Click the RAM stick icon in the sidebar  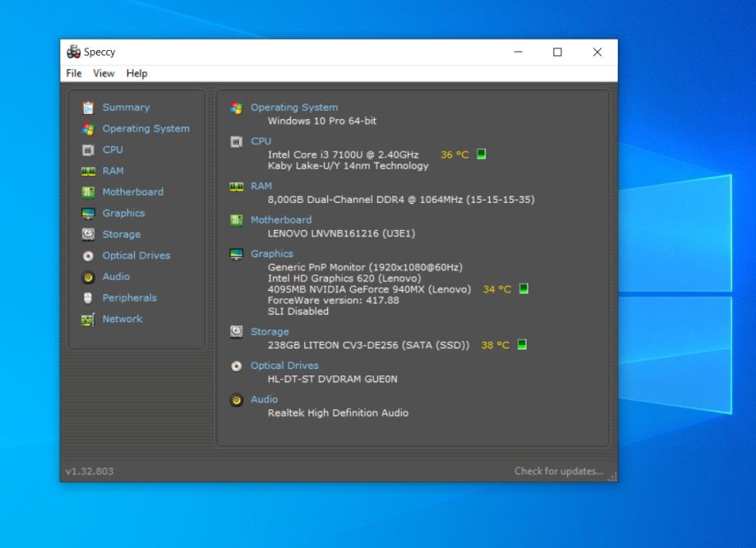pos(88,171)
